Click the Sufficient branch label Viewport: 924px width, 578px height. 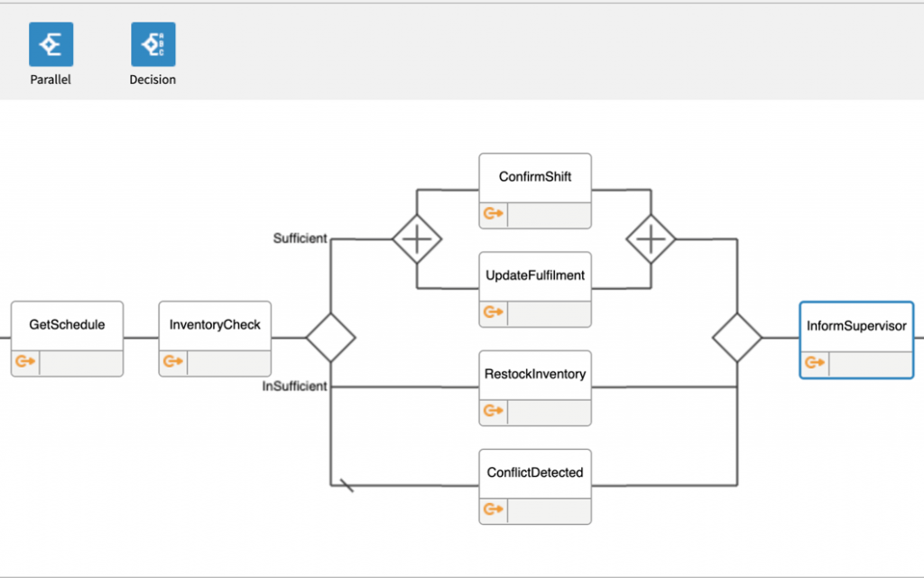(x=300, y=238)
